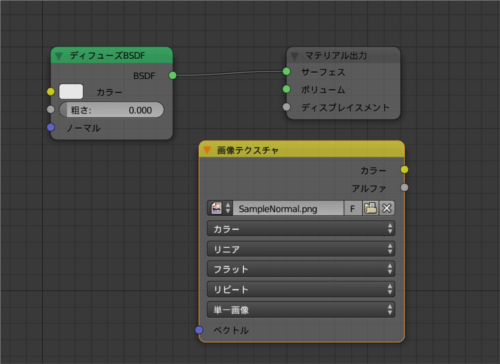
Task: Click the アルファ output socket
Action: (x=404, y=187)
